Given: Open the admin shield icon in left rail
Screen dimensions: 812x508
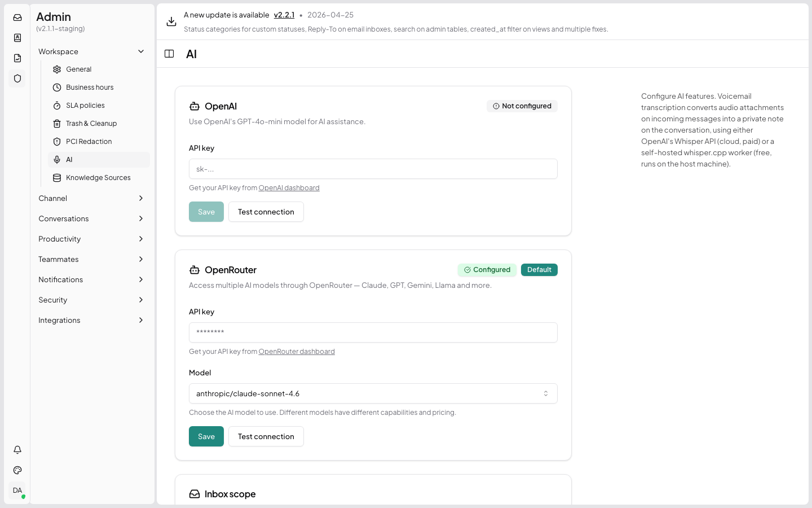Looking at the screenshot, I should (x=17, y=78).
